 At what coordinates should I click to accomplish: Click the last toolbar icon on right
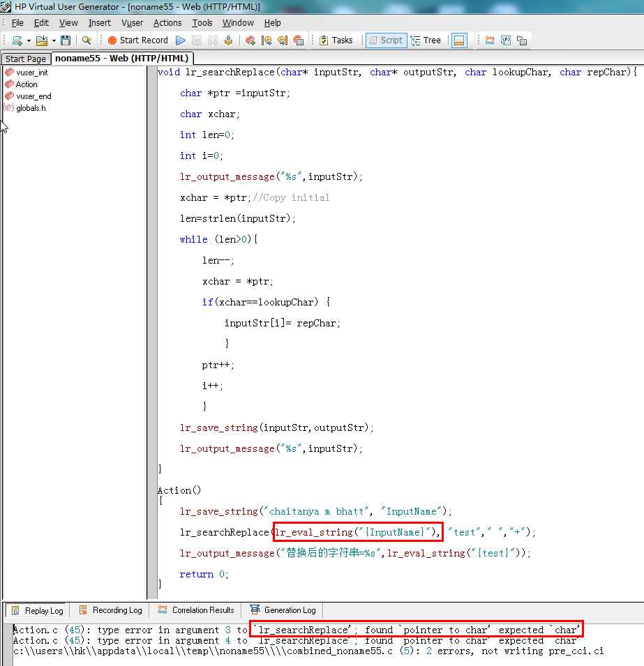522,40
